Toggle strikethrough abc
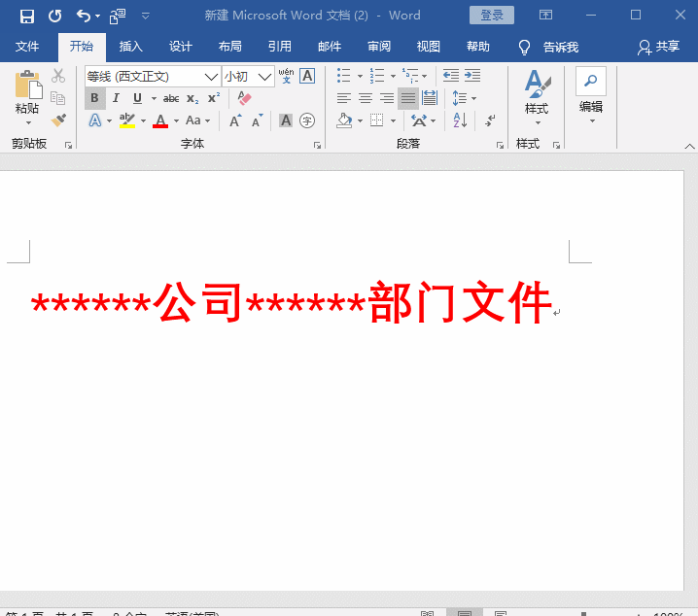 pos(171,98)
